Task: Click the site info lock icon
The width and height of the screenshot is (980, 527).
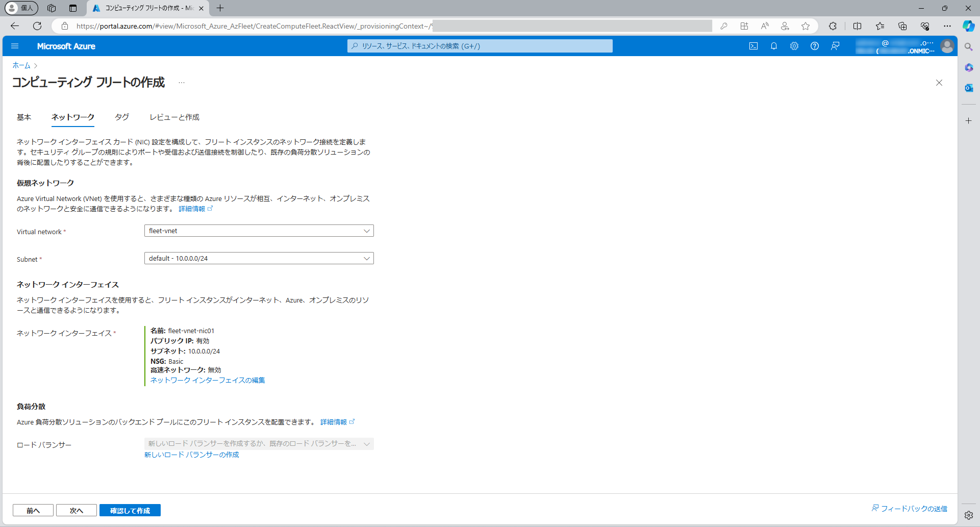Action: pos(65,26)
